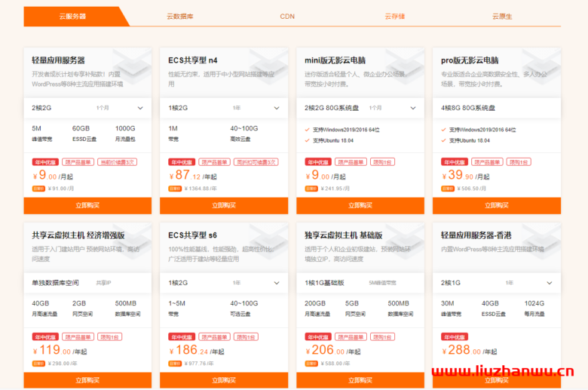The image size is (588, 390).
Task: Buy 共享云虚拟主机 经济增强版 via 立即购买
Action: pyautogui.click(x=87, y=380)
